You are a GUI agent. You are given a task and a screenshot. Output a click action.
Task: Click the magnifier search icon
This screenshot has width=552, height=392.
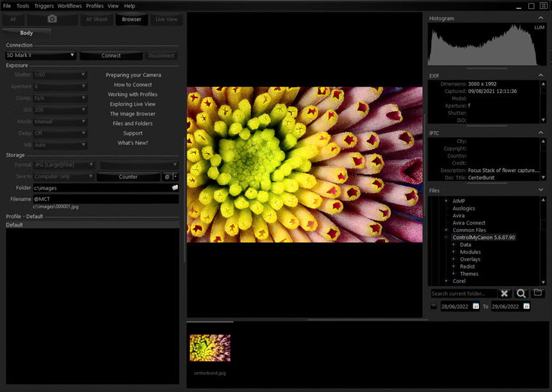521,293
